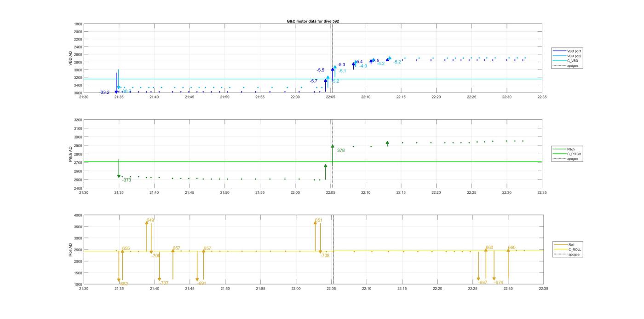Click the '-682' roll data label
The image size is (644, 319).
[x=124, y=284]
